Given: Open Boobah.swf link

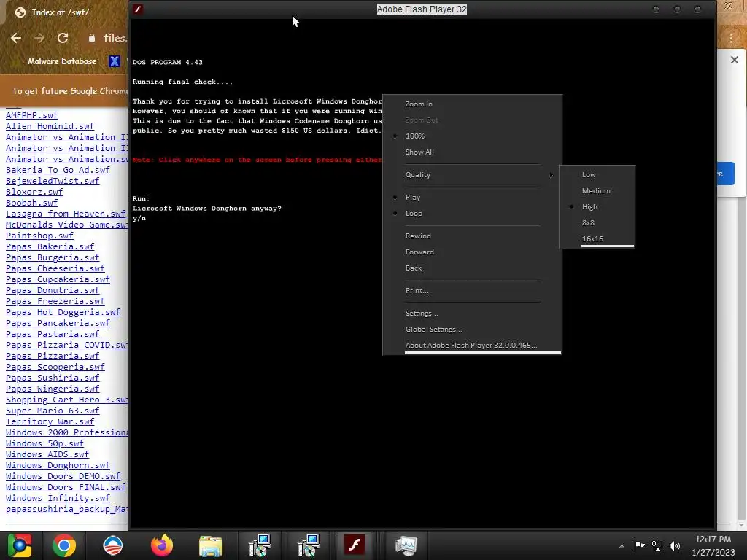Looking at the screenshot, I should (31, 203).
